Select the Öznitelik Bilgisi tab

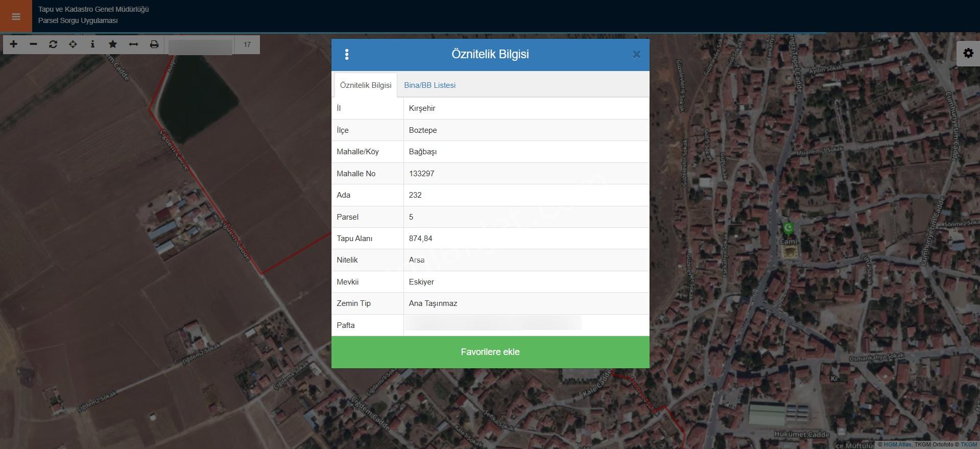(366, 85)
